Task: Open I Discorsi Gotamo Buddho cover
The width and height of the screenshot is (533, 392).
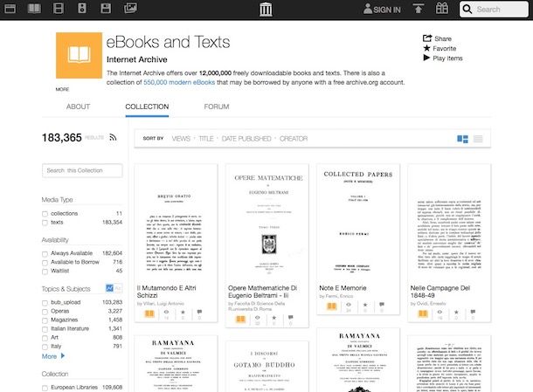Action: 266,367
